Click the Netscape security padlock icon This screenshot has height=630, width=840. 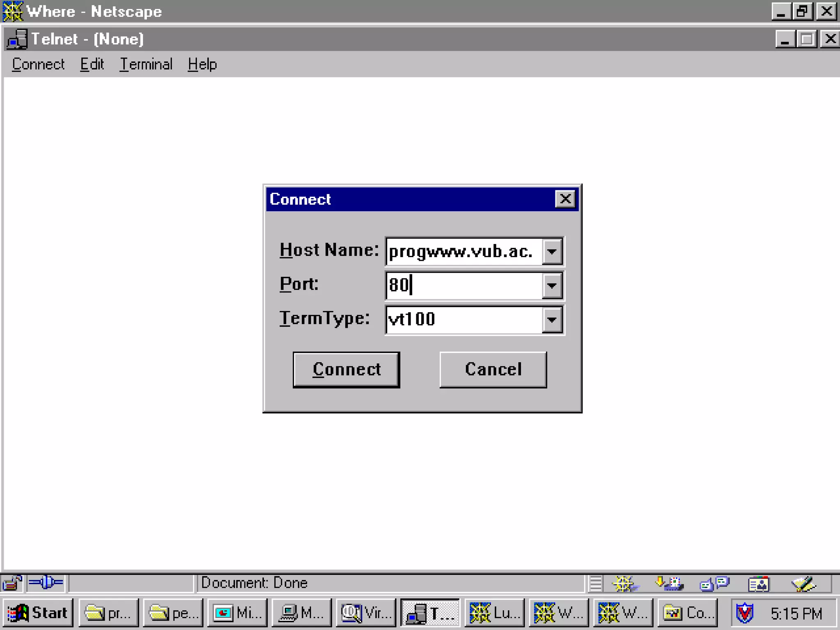pos(12,583)
